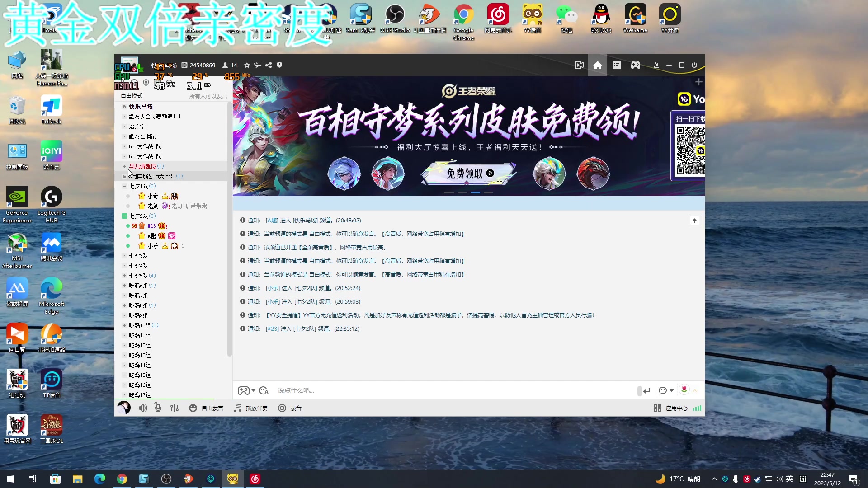The image size is (868, 488).
Task: Open the video/live stream icon in YY header
Action: click(x=579, y=65)
